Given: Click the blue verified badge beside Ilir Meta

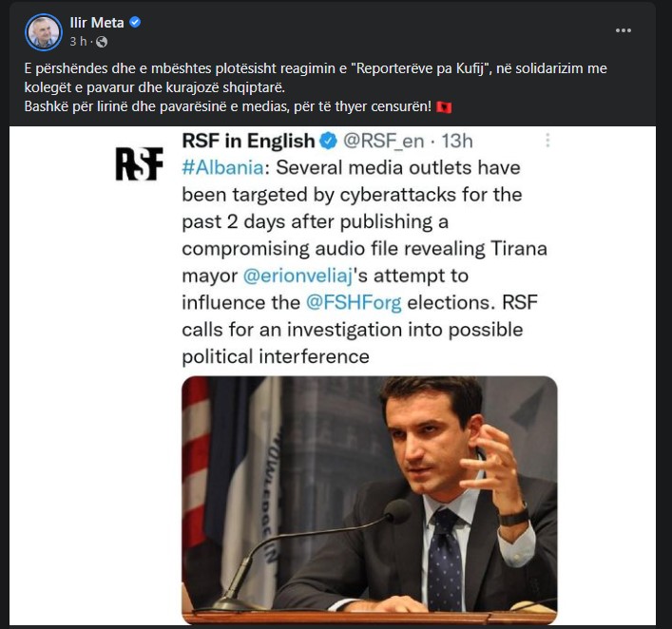Looking at the screenshot, I should pos(135,23).
